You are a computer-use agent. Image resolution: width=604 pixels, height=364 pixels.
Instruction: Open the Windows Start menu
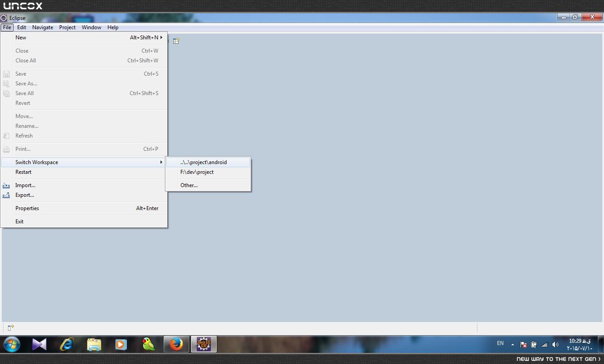pos(12,344)
